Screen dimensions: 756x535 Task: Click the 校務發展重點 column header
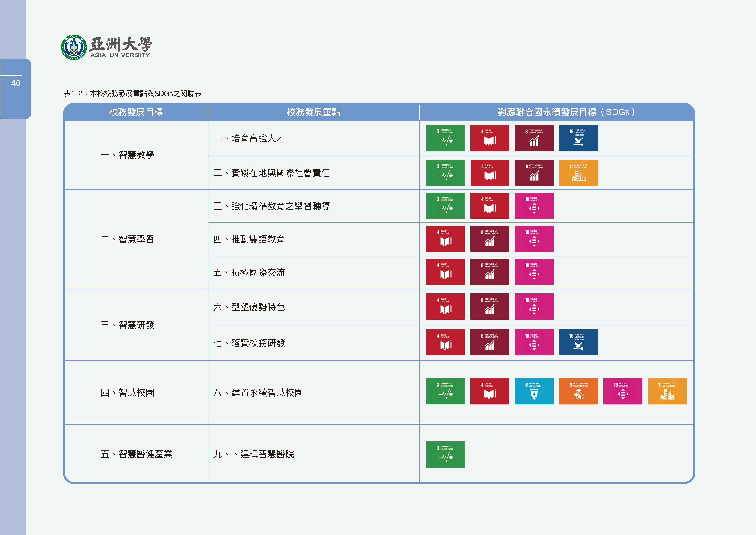pyautogui.click(x=313, y=112)
